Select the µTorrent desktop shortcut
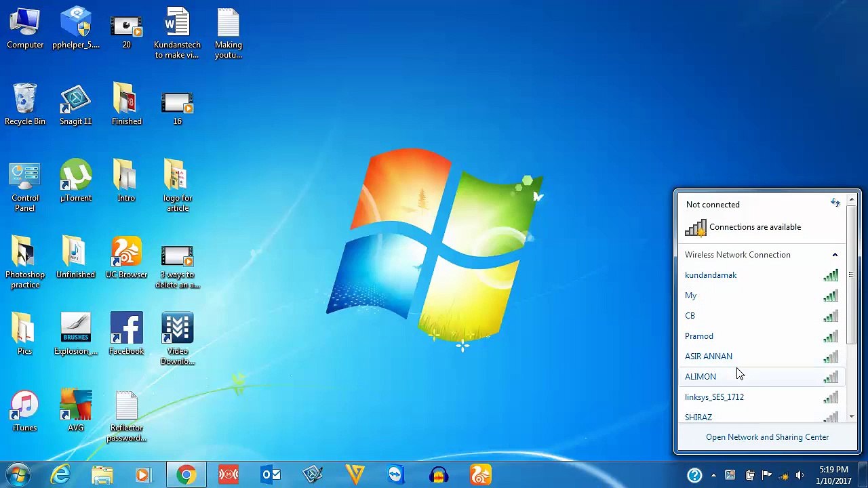The width and height of the screenshot is (868, 488). tap(75, 181)
